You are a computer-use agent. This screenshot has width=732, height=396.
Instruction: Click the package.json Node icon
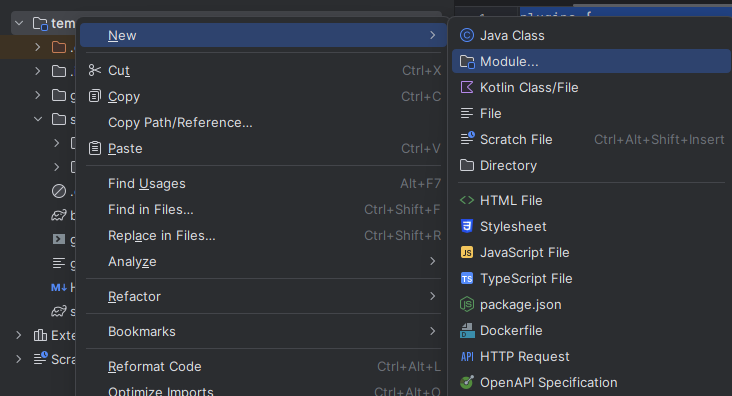(467, 304)
